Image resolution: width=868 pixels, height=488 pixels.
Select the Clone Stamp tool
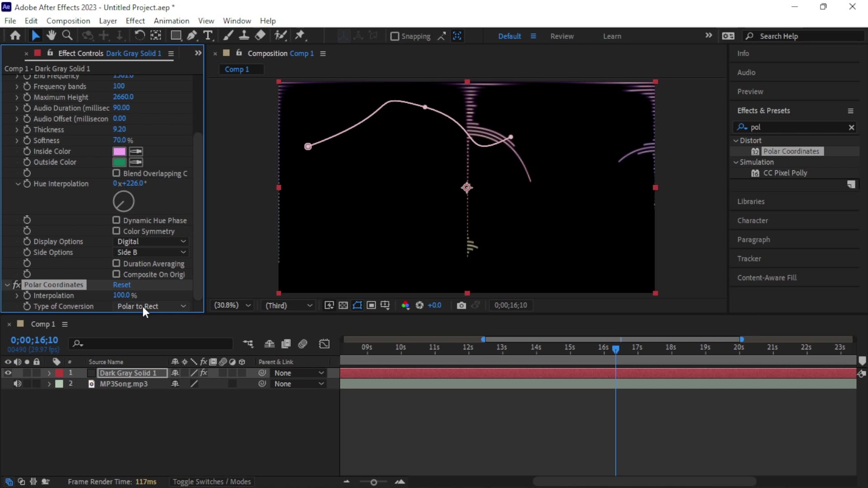click(244, 36)
